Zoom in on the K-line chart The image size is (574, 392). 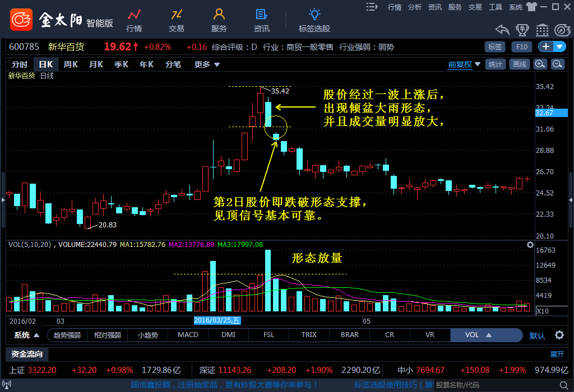[540, 64]
